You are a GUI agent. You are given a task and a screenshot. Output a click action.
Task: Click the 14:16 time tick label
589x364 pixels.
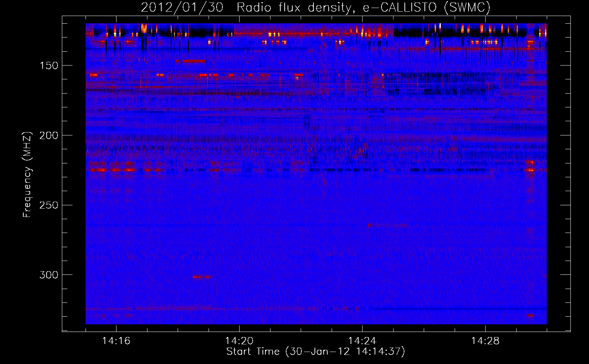coord(116,341)
